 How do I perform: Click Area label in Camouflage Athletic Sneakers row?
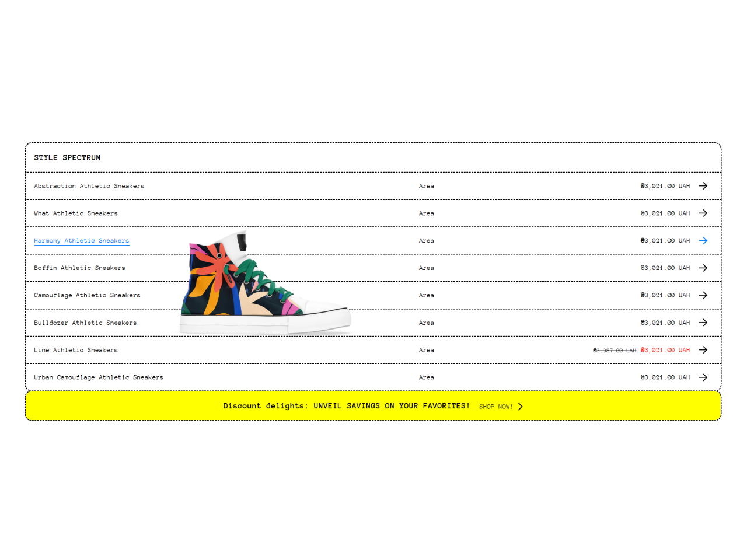pyautogui.click(x=427, y=295)
